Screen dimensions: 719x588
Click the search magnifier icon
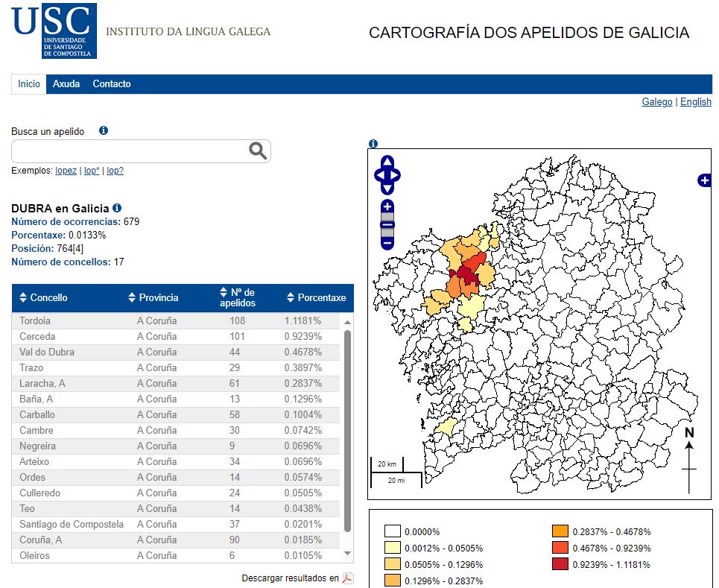coord(258,151)
